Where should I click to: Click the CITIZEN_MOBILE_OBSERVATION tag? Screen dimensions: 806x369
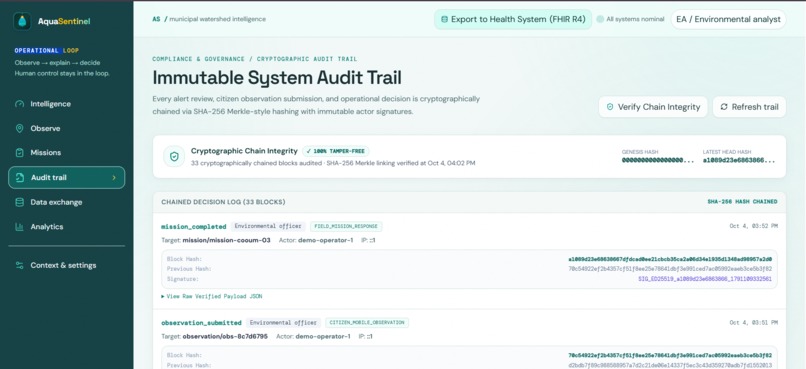pyautogui.click(x=367, y=323)
